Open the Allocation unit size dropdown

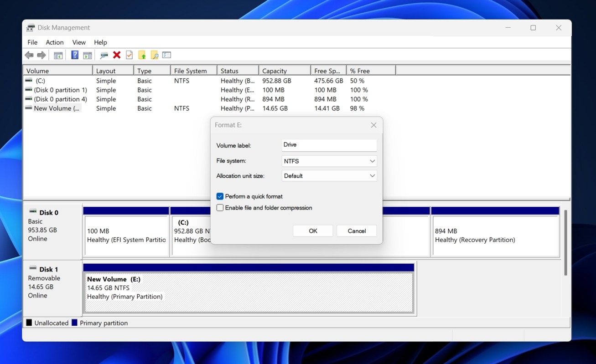tap(329, 176)
